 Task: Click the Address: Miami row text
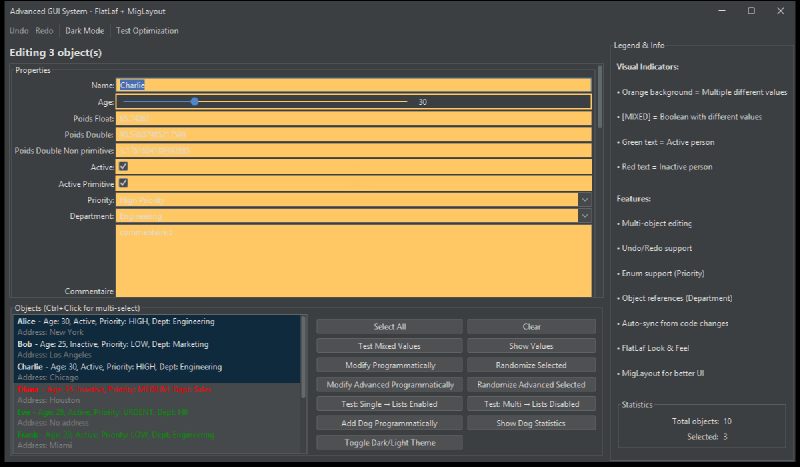point(44,445)
